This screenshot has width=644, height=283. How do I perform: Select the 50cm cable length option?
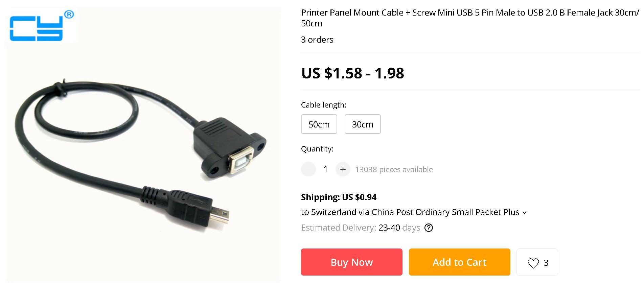(x=319, y=124)
